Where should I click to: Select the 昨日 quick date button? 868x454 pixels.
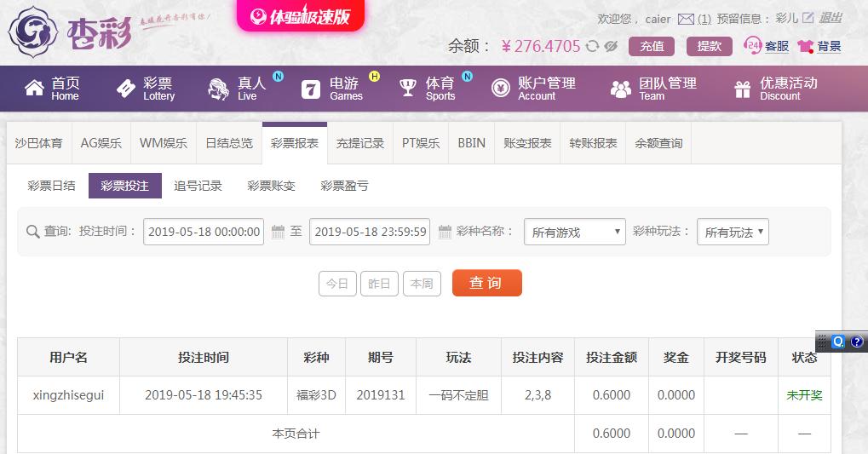pos(379,284)
